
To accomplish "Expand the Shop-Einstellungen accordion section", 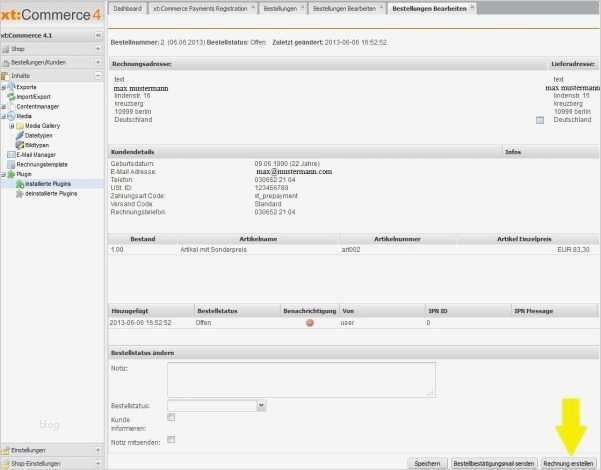I will 98,463.
